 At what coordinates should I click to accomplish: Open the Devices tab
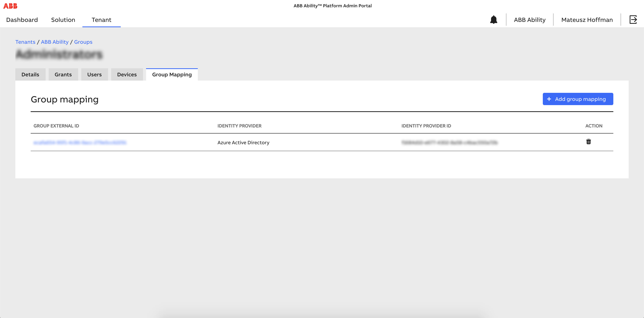(127, 75)
